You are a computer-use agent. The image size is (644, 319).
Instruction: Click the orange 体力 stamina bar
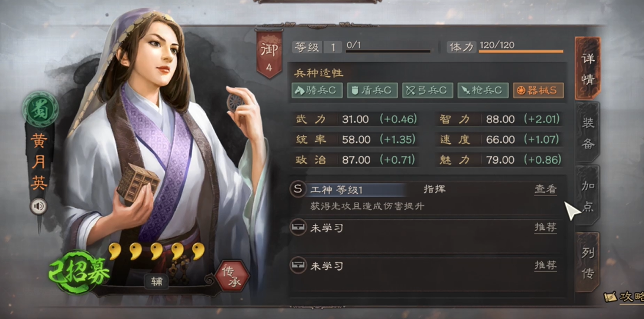coord(521,51)
